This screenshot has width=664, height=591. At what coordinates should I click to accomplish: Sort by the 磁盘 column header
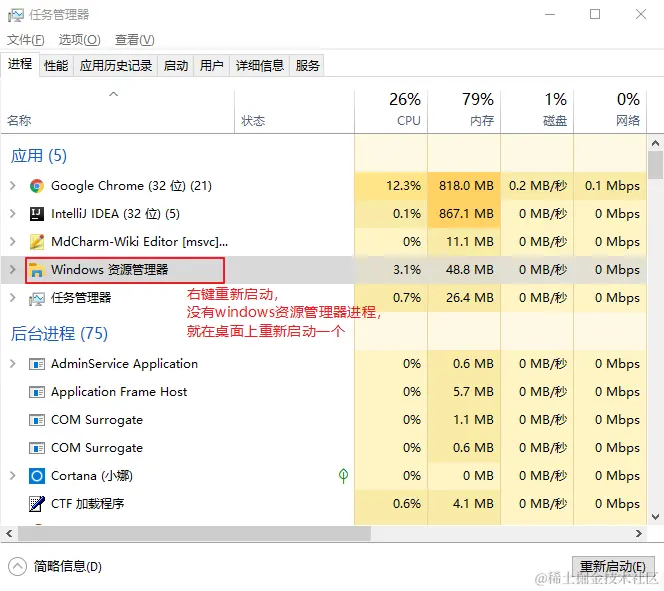(537, 110)
